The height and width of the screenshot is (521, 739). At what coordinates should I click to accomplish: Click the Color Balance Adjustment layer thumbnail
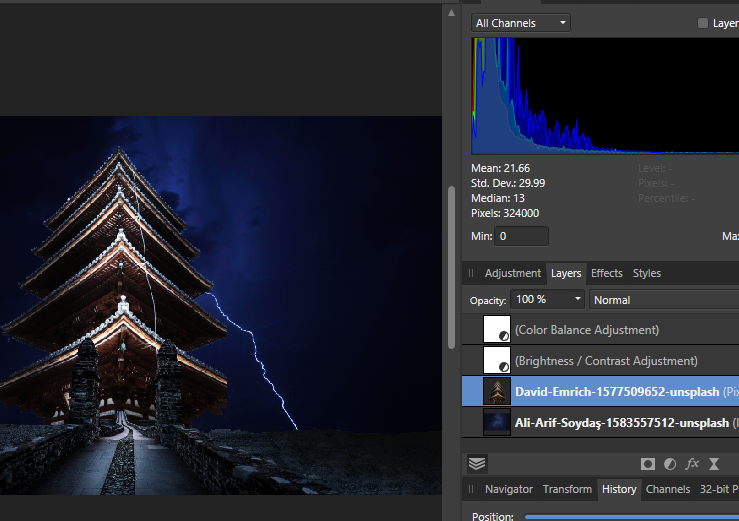(x=497, y=329)
